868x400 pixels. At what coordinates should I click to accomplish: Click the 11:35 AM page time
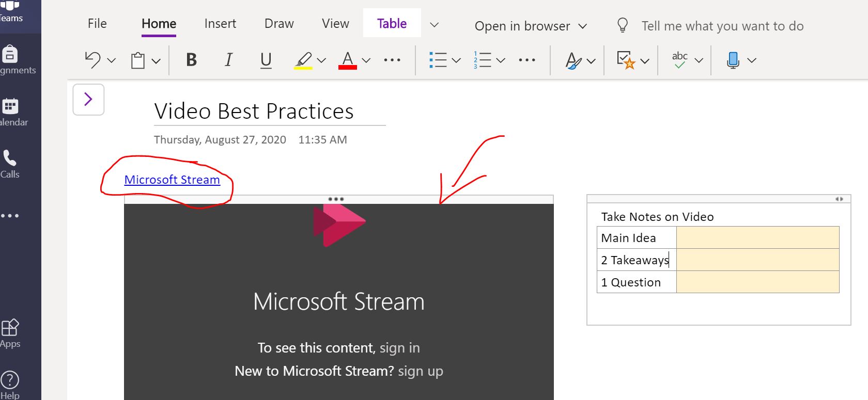point(322,139)
